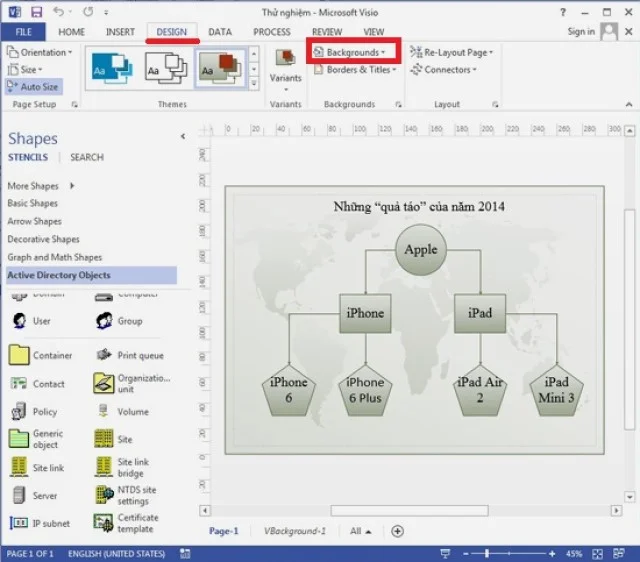Screen dimensions: 640x562
Task: Select the Generic object shape icon
Action: click(18, 439)
